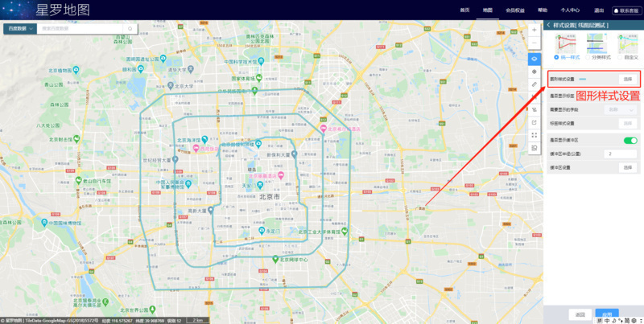Screen dimensions: 644x324
Task: Click 选择 for 图形样式设置
Action: point(628,79)
